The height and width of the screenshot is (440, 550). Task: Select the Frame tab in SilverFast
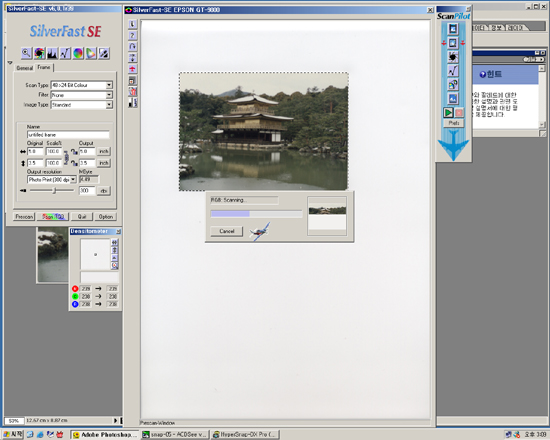[44, 67]
